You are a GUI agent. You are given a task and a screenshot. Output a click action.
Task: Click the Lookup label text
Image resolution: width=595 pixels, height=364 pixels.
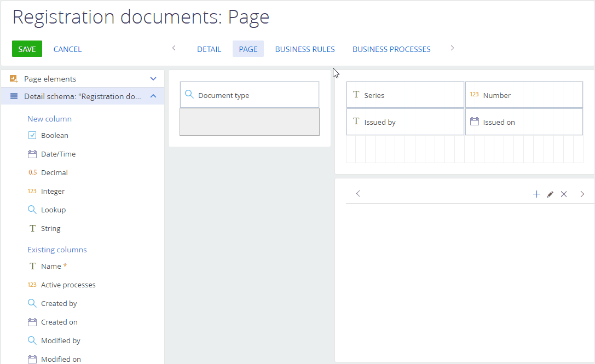54,210
